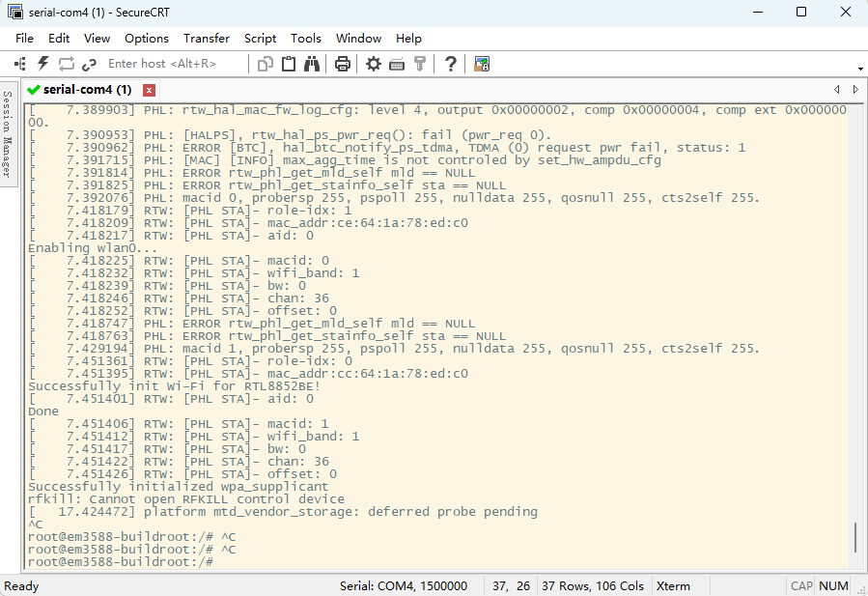This screenshot has height=596, width=868.
Task: Open Find with the binoculars icon
Action: (312, 64)
